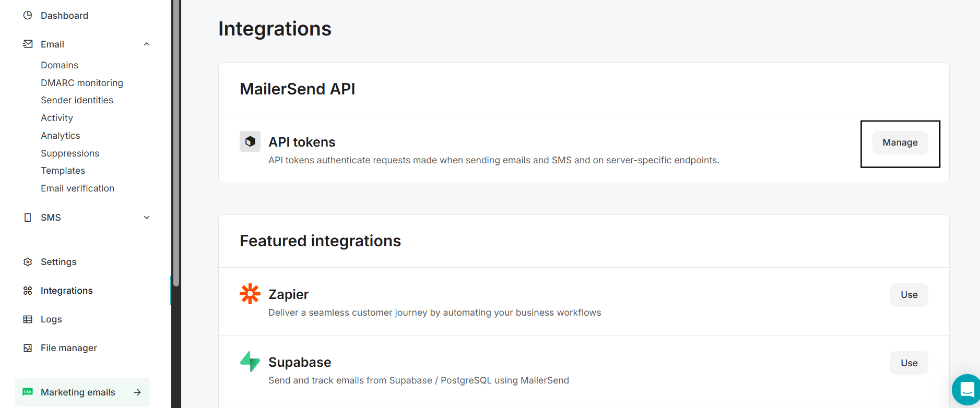Open the Logs page
The width and height of the screenshot is (980, 408).
(51, 319)
